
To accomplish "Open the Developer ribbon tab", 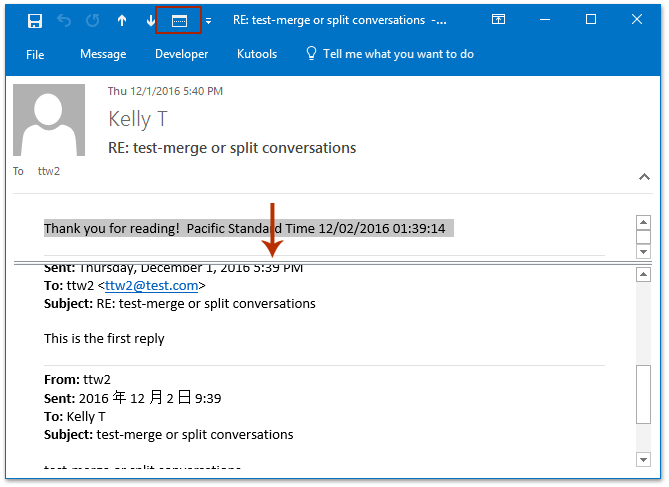I will 181,54.
